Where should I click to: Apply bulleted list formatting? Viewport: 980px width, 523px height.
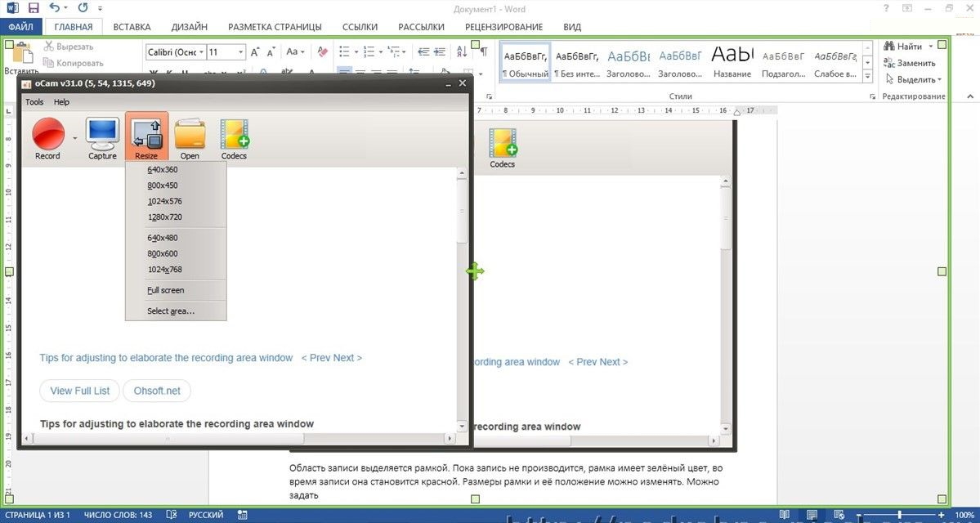click(x=344, y=51)
